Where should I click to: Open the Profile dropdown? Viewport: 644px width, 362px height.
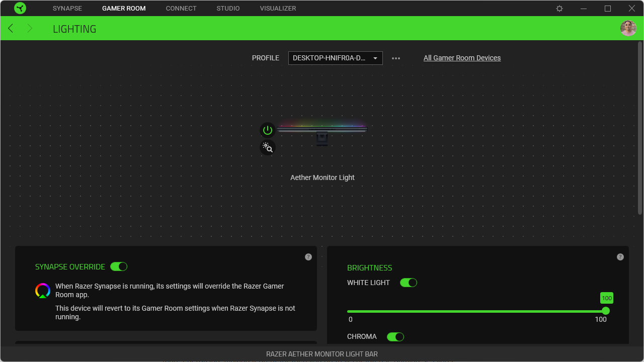coord(336,58)
